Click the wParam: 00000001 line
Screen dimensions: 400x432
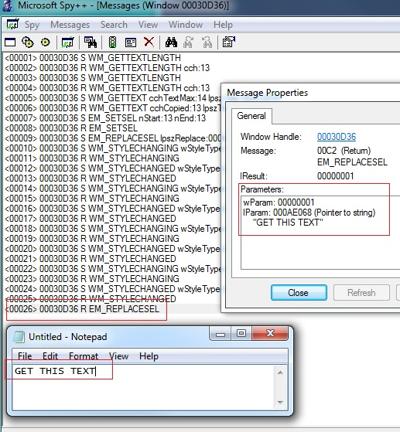point(279,202)
